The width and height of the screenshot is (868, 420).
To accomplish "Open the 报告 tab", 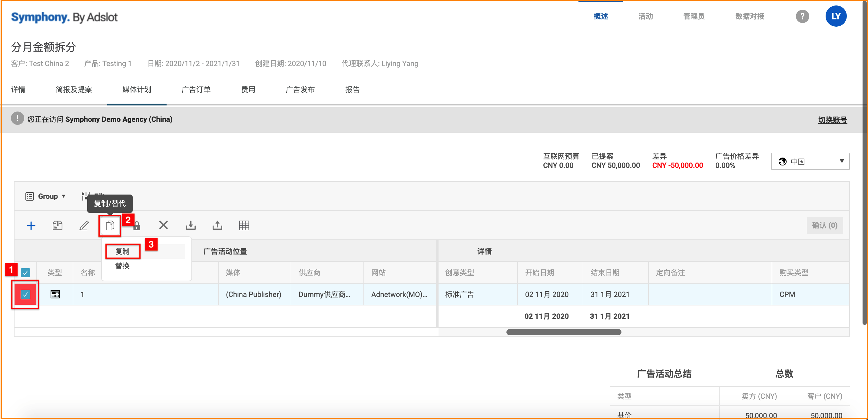I will pos(353,89).
